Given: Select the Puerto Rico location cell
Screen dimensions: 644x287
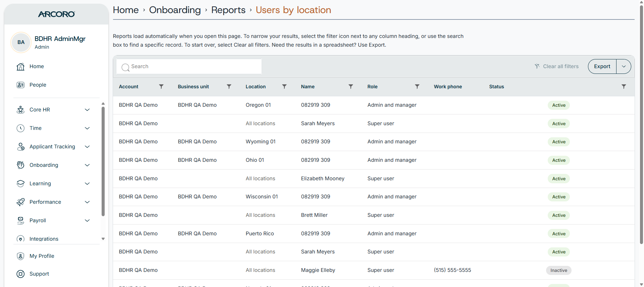Looking at the screenshot, I should 260,234.
